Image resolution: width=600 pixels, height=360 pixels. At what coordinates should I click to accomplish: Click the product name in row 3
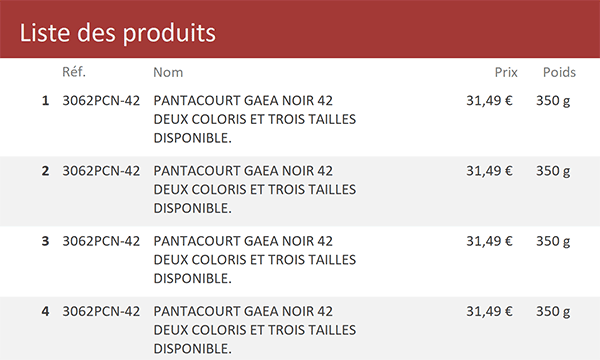pyautogui.click(x=254, y=260)
